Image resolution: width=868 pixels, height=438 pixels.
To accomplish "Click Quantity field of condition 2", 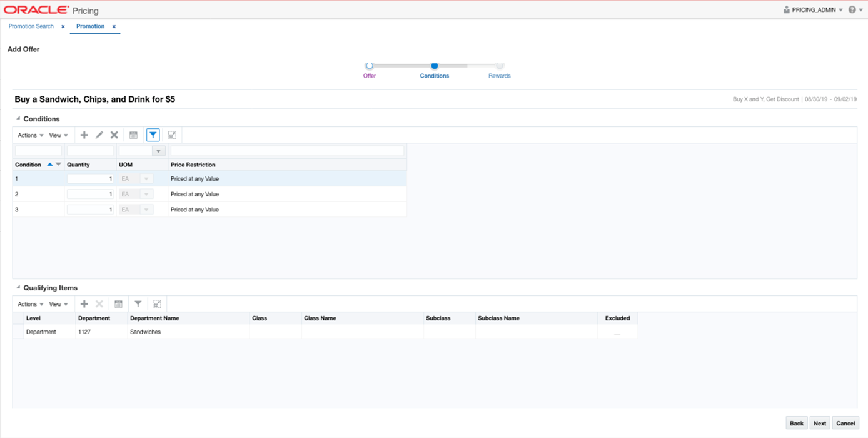I will (90, 195).
